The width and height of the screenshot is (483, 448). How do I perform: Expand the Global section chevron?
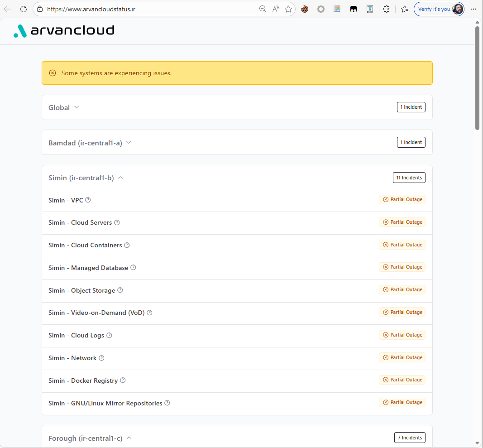[77, 107]
